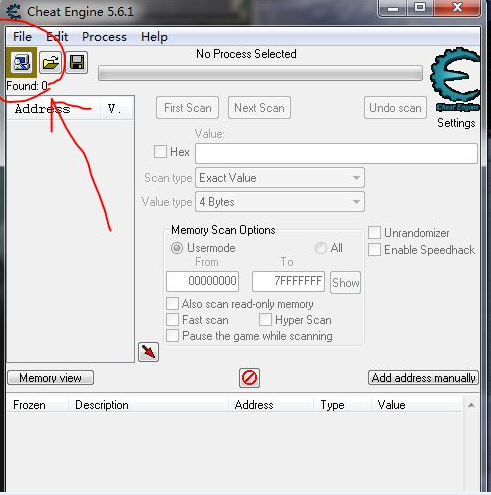
Task: Open the Value type 4 Bytes dropdown
Action: [280, 202]
